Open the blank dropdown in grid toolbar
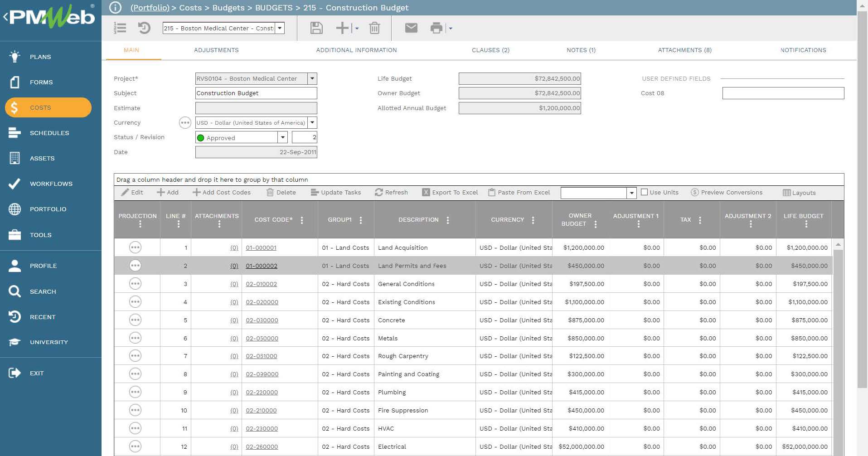 click(x=631, y=193)
